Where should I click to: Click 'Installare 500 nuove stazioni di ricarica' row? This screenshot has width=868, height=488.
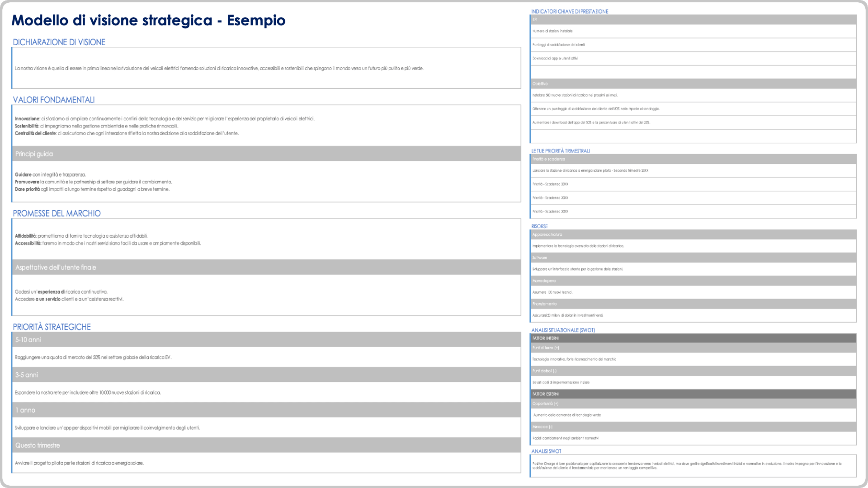coord(693,95)
